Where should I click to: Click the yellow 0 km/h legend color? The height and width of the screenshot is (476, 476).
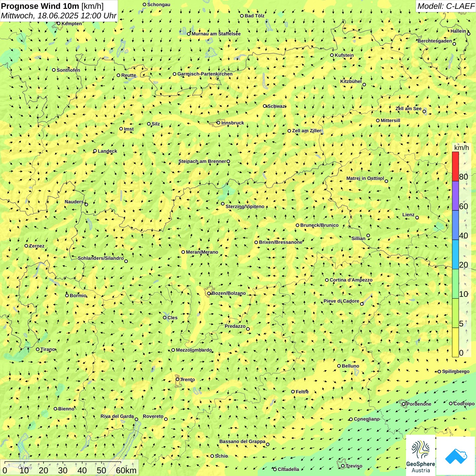(455, 342)
